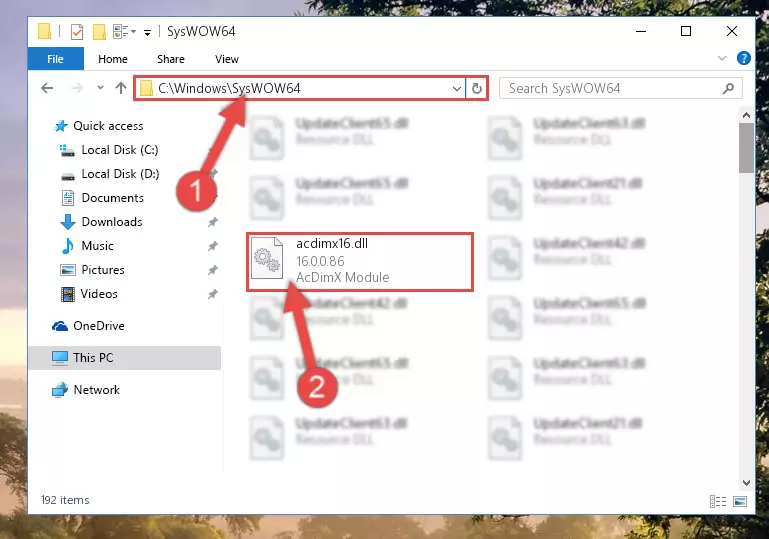Switch to the Home ribbon tab
This screenshot has height=539, width=769.
pos(113,59)
